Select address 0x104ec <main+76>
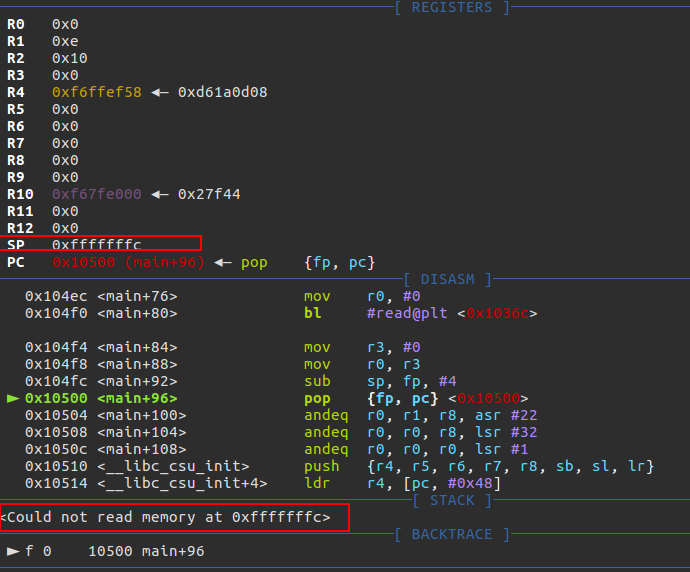The width and height of the screenshot is (690, 572). 101,296
